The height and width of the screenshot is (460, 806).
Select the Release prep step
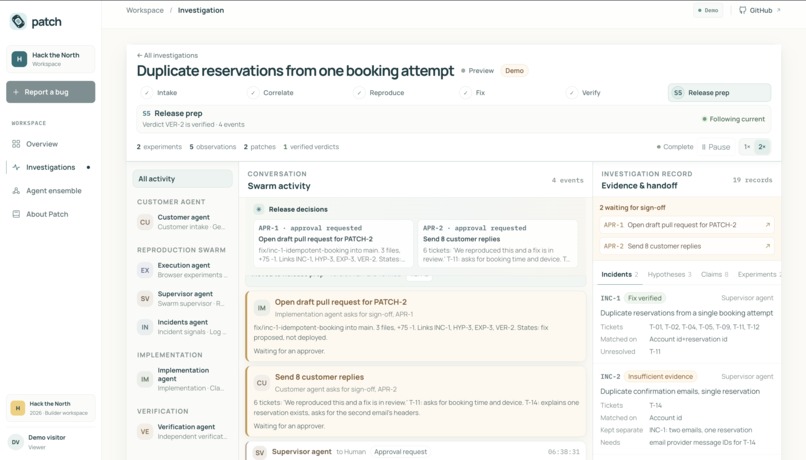coord(719,93)
